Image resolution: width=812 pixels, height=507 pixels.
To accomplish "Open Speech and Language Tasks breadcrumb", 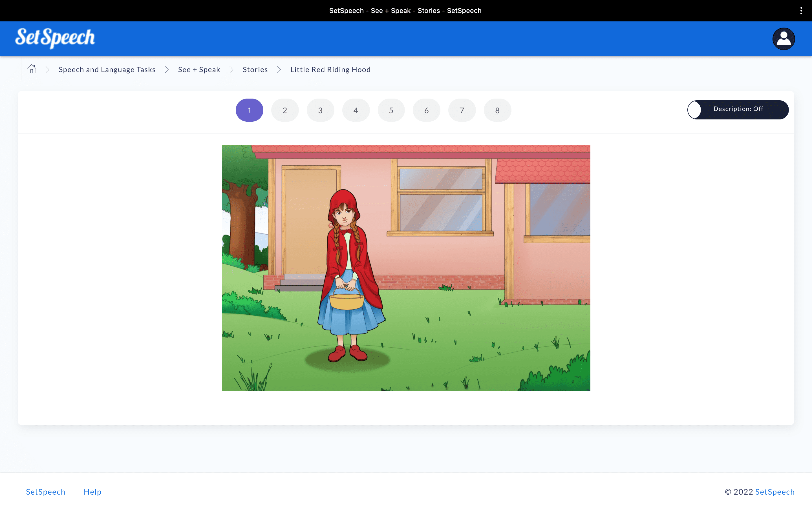I will 107,69.
